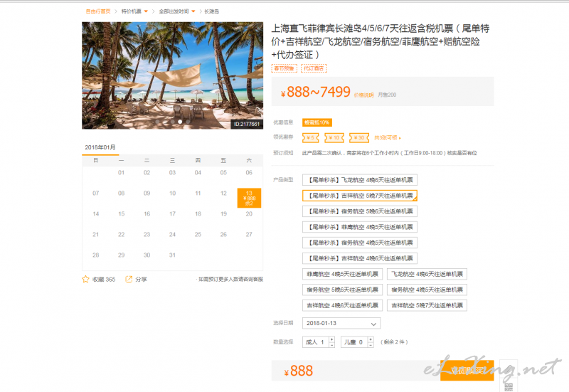This screenshot has width=569, height=392.
Task: Claim the ¥5 coupon ticket
Action: click(x=311, y=138)
